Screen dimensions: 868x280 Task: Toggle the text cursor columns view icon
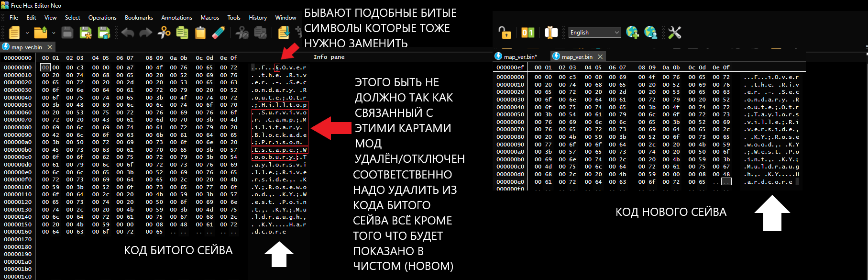pyautogui.click(x=551, y=33)
